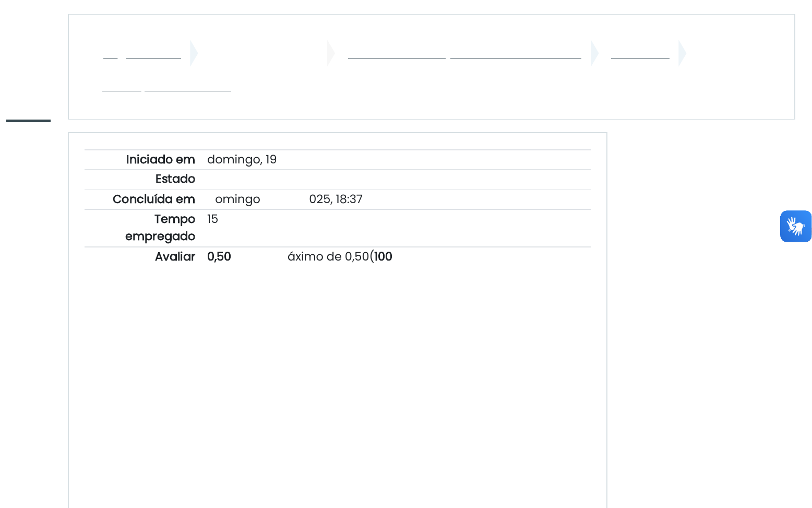
Task: Open the blue sign-language accessibility widget
Action: (795, 226)
